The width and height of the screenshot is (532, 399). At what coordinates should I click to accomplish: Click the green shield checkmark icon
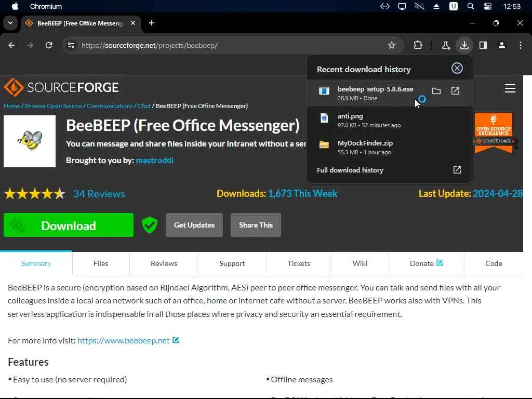(x=150, y=225)
